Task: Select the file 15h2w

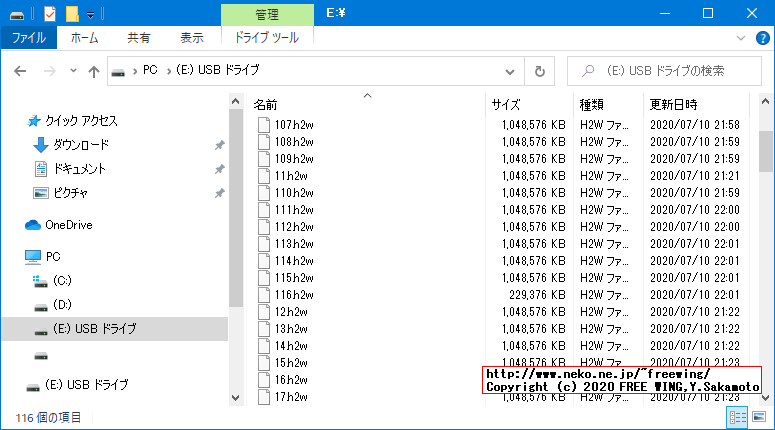Action: 291,363
